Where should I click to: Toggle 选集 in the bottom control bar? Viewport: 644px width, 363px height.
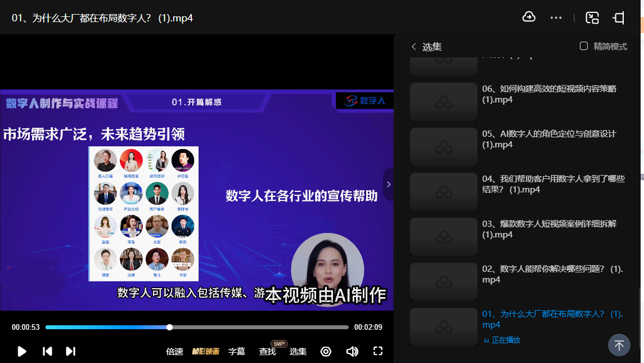pyautogui.click(x=298, y=351)
